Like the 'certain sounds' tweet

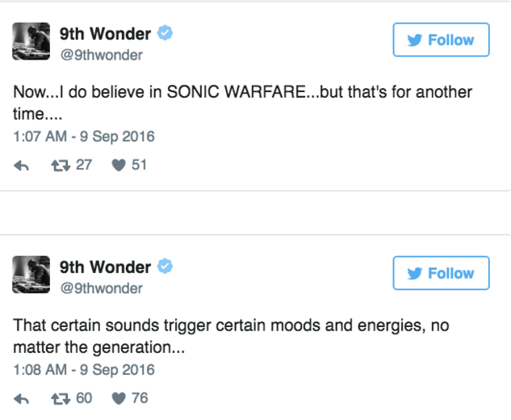click(x=119, y=398)
